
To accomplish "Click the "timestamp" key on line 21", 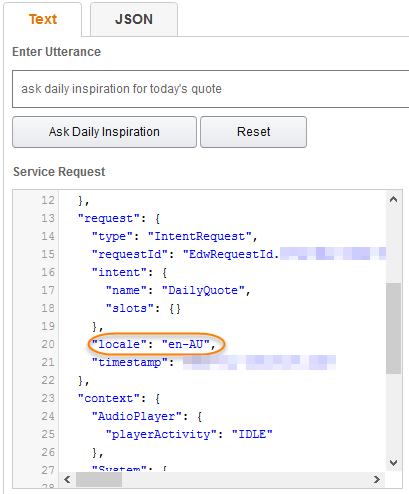I will 130,363.
